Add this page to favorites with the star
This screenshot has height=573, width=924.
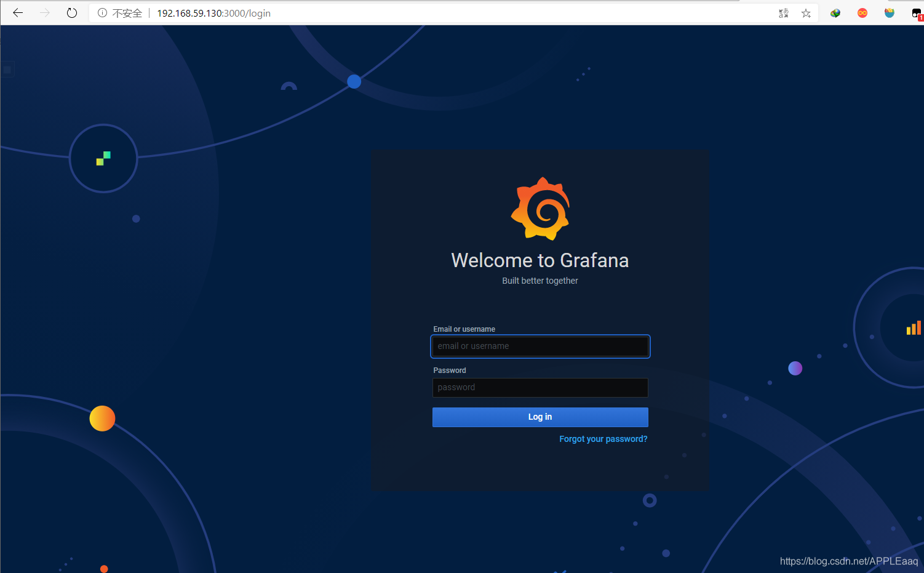(806, 13)
